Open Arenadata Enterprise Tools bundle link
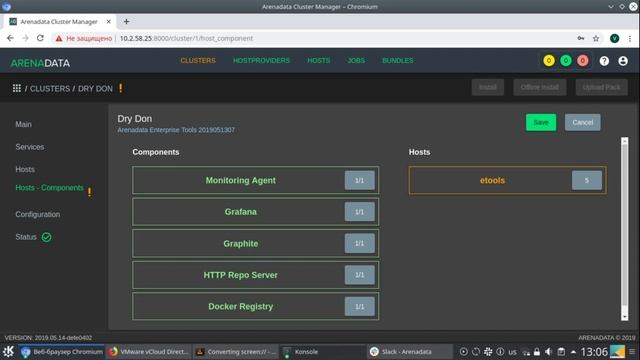640x360 pixels. click(x=176, y=130)
